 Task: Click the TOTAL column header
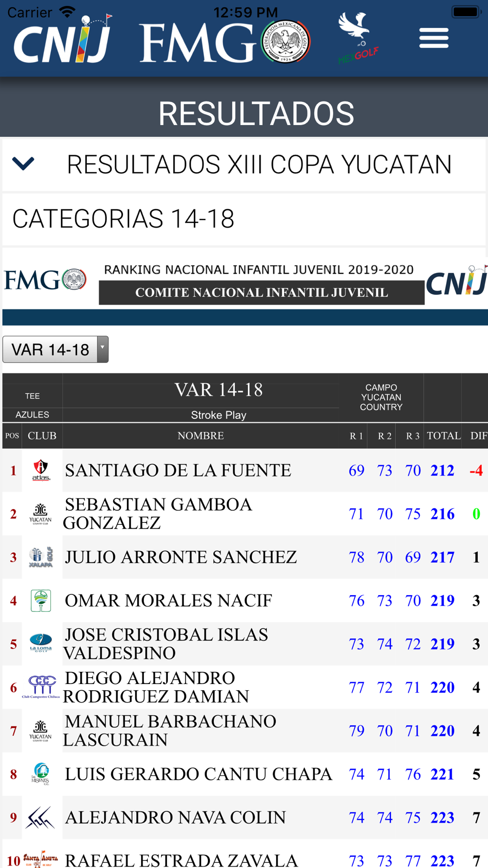(443, 435)
